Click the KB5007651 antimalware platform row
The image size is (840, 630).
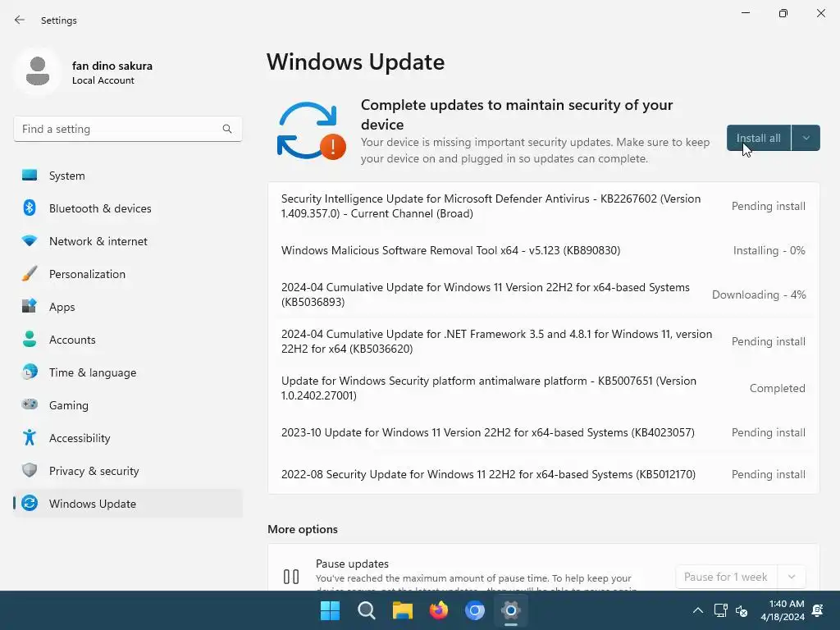click(x=543, y=388)
